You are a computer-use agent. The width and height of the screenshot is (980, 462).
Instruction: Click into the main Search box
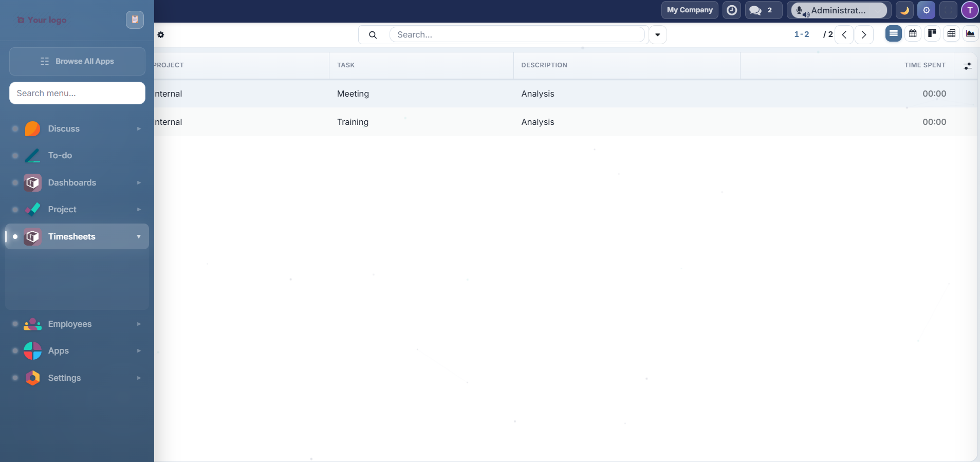(x=517, y=34)
